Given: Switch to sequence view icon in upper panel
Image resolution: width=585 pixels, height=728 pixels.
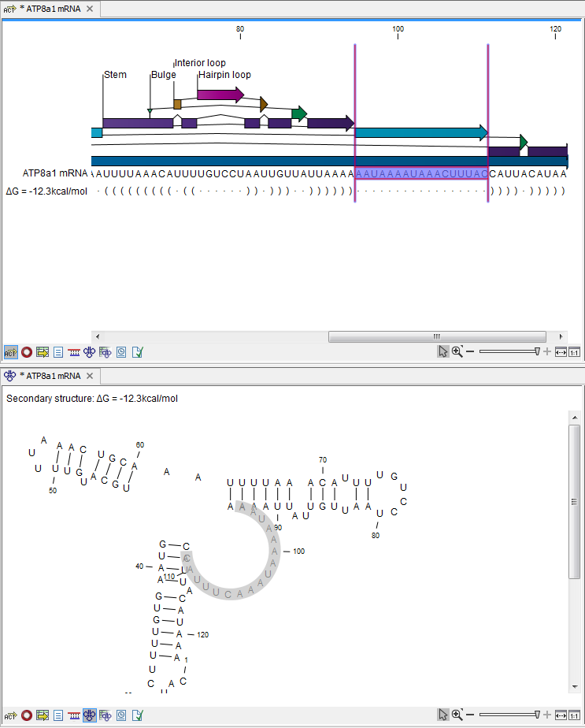Looking at the screenshot, I should click(x=11, y=352).
